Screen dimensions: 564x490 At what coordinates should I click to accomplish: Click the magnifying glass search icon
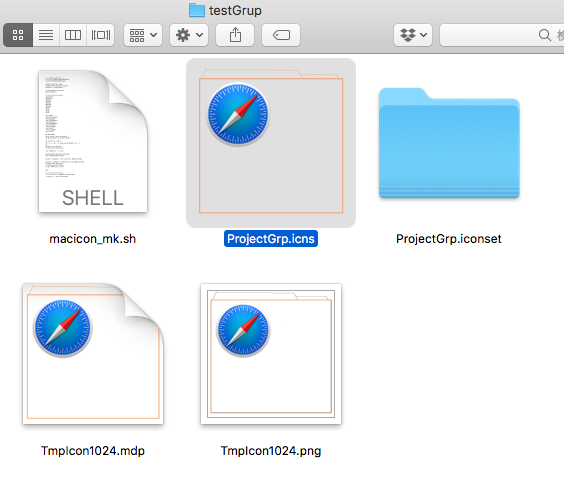point(545,35)
